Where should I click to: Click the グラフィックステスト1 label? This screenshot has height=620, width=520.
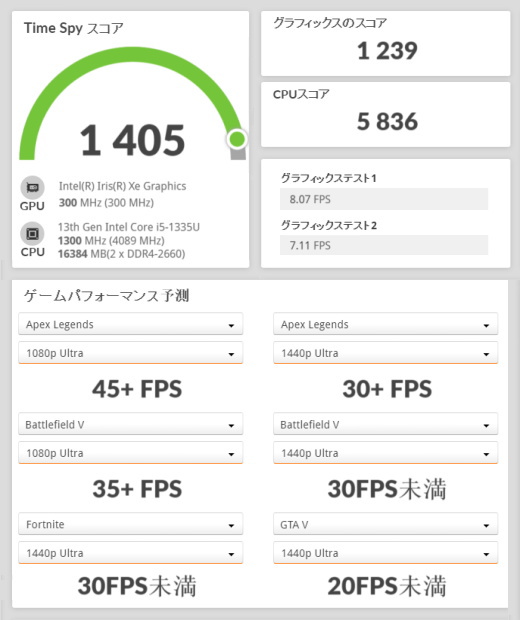click(329, 178)
